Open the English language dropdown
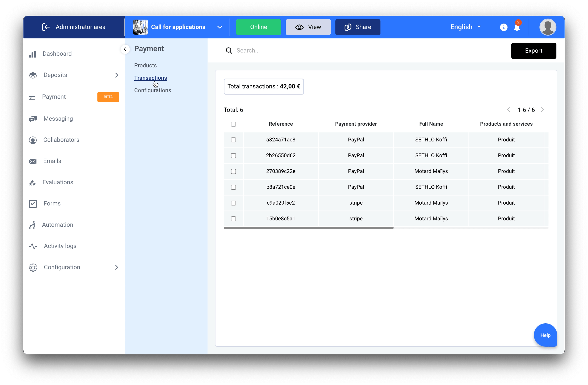The width and height of the screenshot is (588, 385). coord(466,27)
